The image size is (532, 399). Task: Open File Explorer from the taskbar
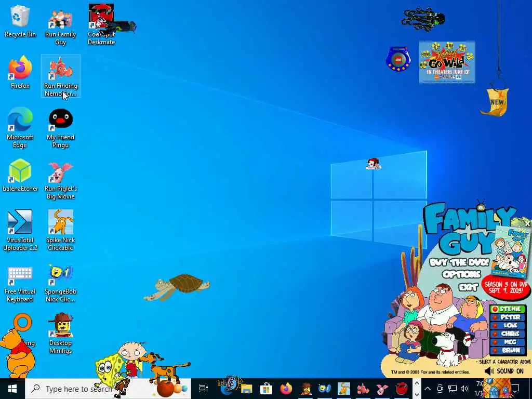point(247,389)
